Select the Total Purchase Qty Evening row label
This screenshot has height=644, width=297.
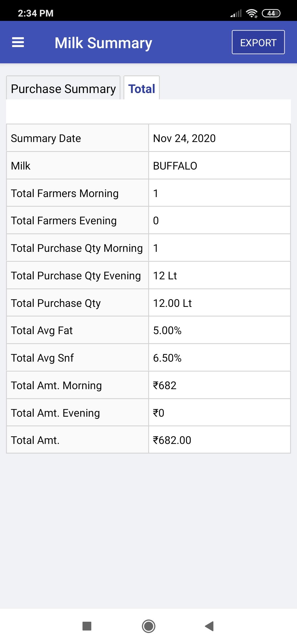pos(76,275)
